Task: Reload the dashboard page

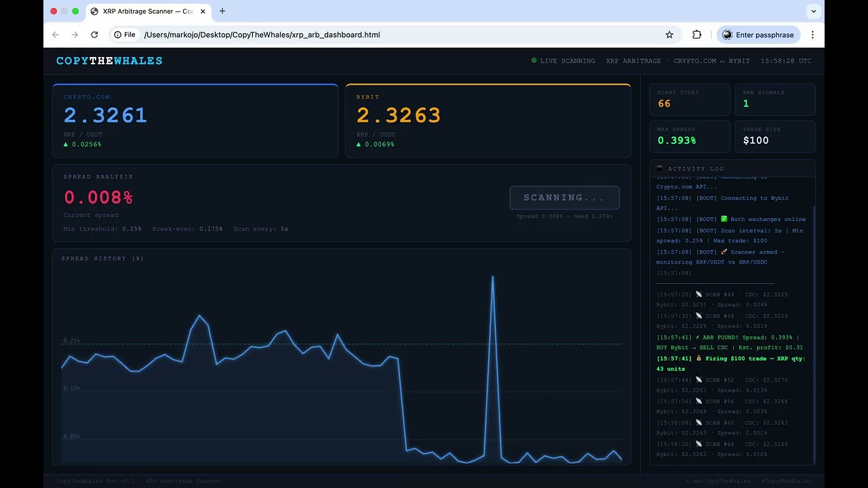Action: tap(94, 35)
